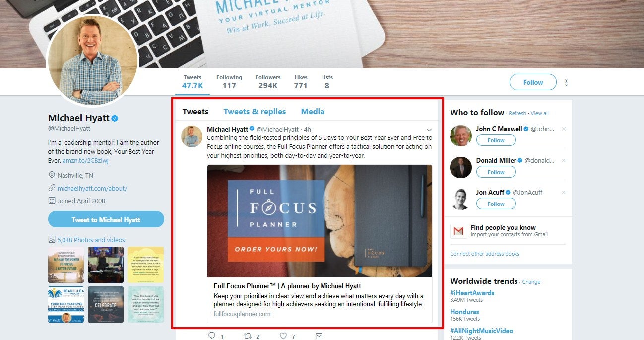The height and width of the screenshot is (340, 644).
Task: Click the envelope direct message icon
Action: pos(319,336)
